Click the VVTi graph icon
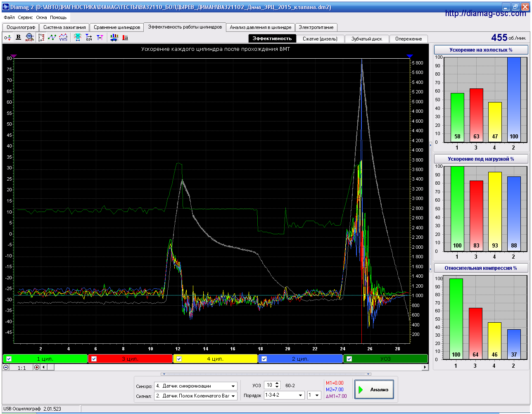532x414 pixels. (x=63, y=38)
